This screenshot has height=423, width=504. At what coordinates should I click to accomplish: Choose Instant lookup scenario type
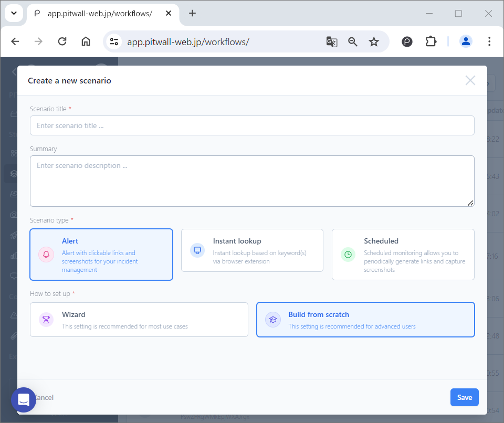tap(252, 250)
